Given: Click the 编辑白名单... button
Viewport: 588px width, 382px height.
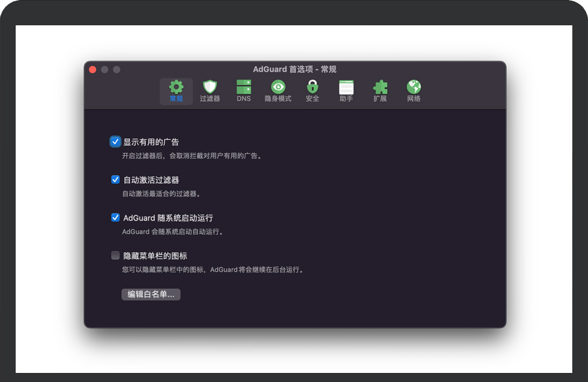Looking at the screenshot, I should pyautogui.click(x=151, y=295).
